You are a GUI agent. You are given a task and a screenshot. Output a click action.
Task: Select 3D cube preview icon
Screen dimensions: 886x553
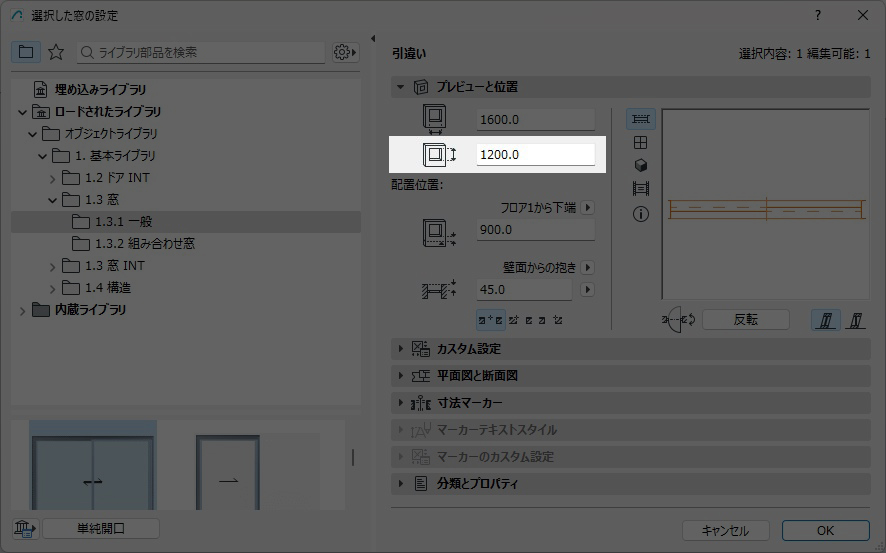(641, 166)
